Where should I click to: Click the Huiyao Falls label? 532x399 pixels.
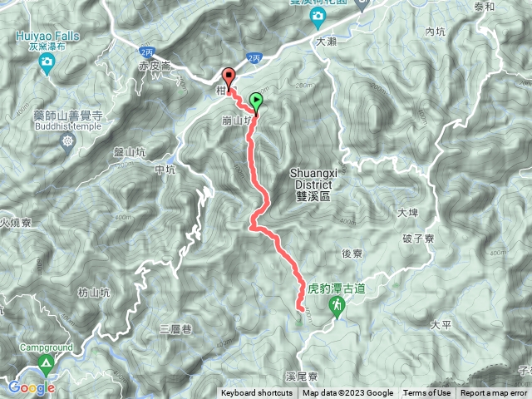click(47, 37)
